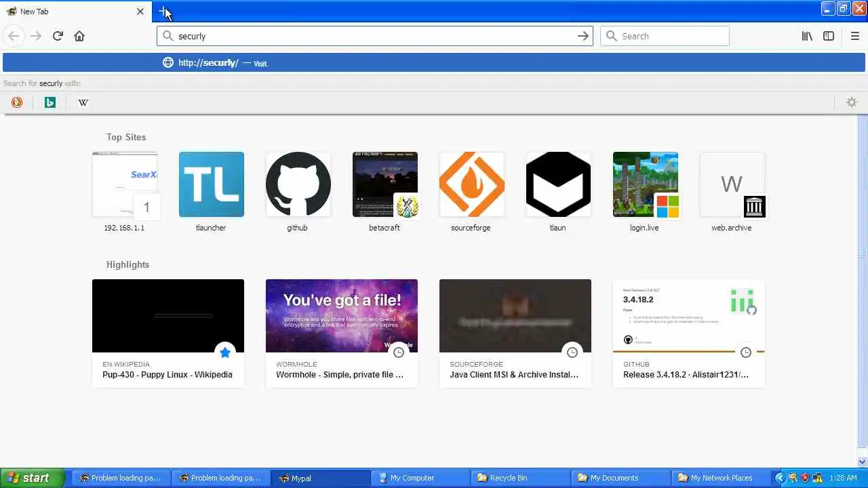Open the hamburger application menu

[x=854, y=36]
